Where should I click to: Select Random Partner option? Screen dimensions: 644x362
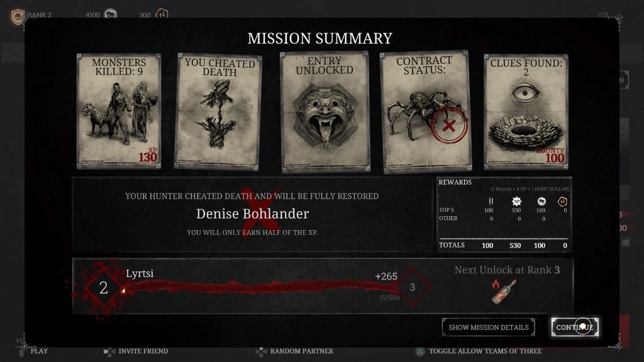click(x=294, y=351)
